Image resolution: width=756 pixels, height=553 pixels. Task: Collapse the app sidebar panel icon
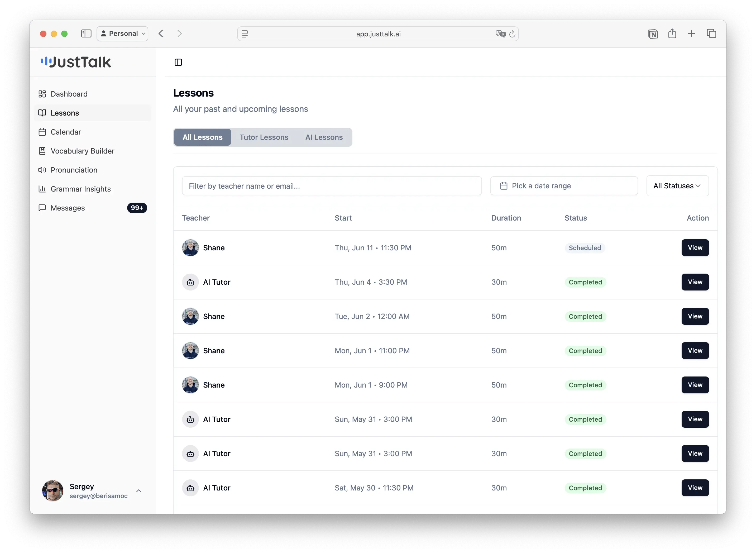pyautogui.click(x=178, y=62)
